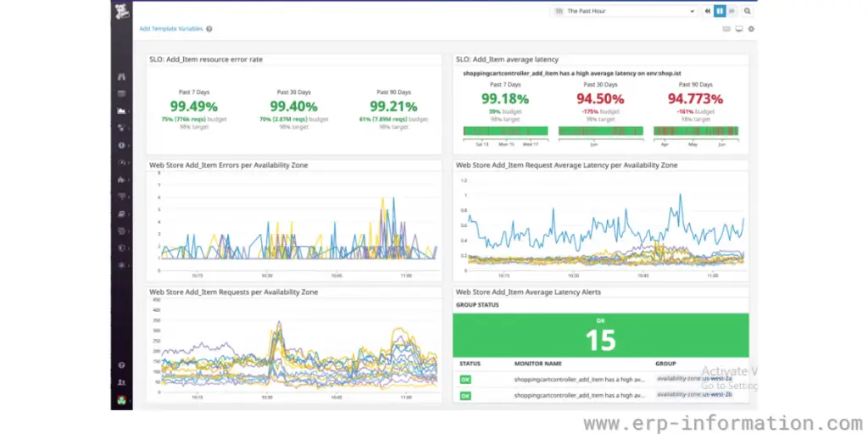This screenshot has height=434, width=868.
Task: Click Web Store Add_Item Errors per Availability Zone title
Action: point(229,165)
